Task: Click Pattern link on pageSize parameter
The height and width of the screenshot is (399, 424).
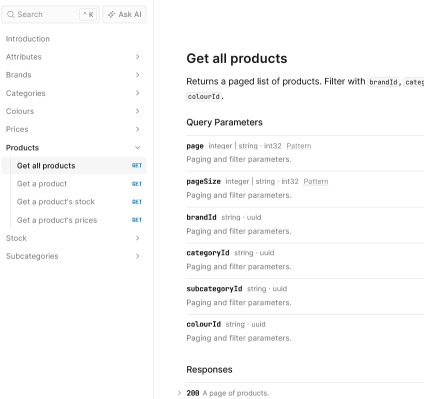Action: (x=316, y=182)
